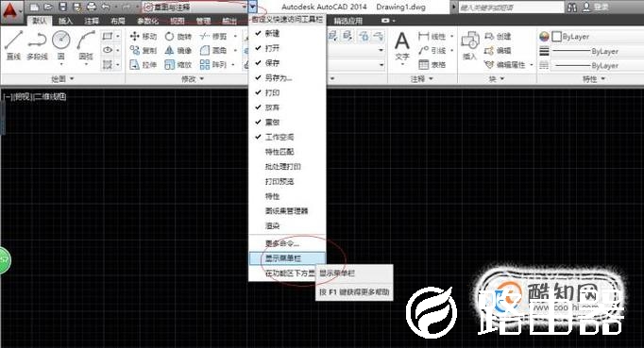Uncheck 工作空间 in the customize menu
This screenshot has height=348, width=644.
287,137
